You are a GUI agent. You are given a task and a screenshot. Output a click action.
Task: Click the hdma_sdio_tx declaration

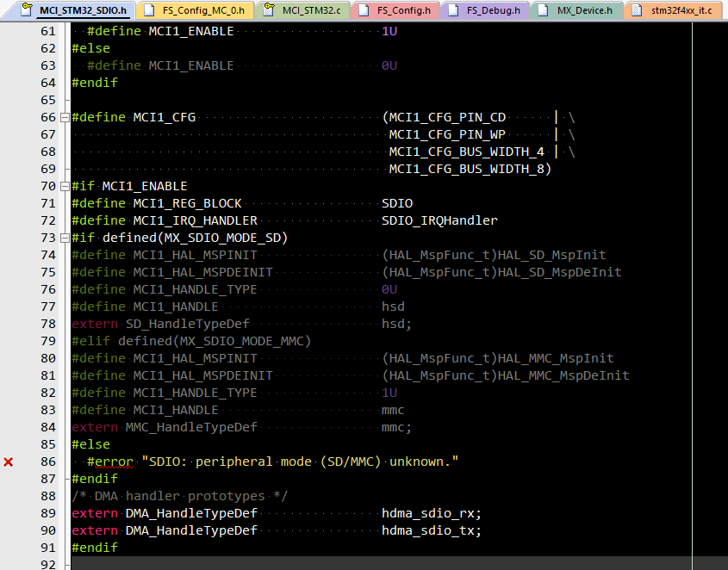pos(431,530)
